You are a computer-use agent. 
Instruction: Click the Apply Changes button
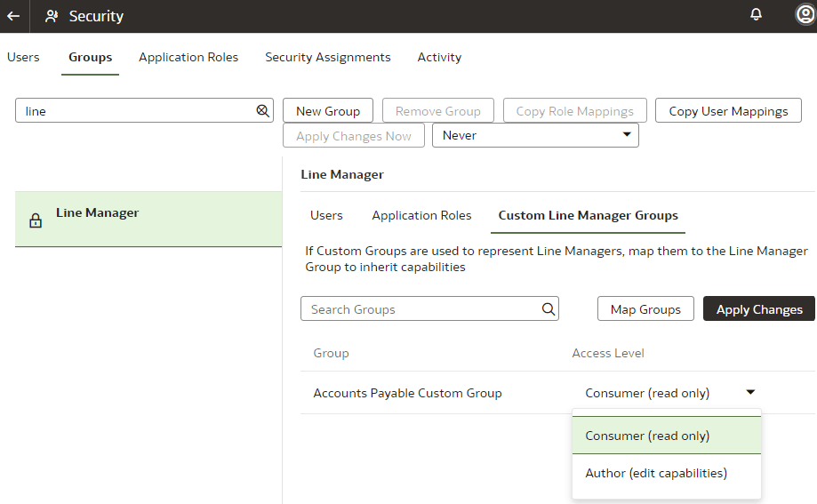click(x=758, y=309)
